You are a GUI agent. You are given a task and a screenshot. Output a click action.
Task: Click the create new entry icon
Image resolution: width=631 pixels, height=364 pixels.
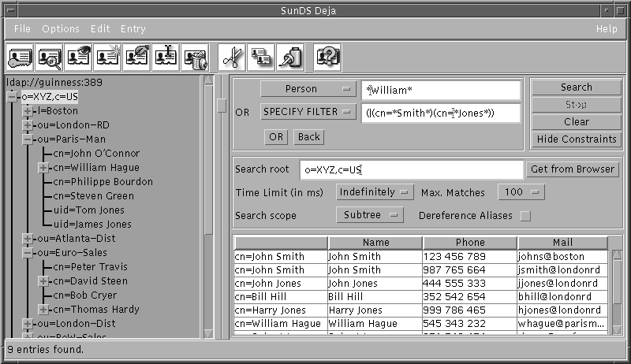[x=108, y=58]
